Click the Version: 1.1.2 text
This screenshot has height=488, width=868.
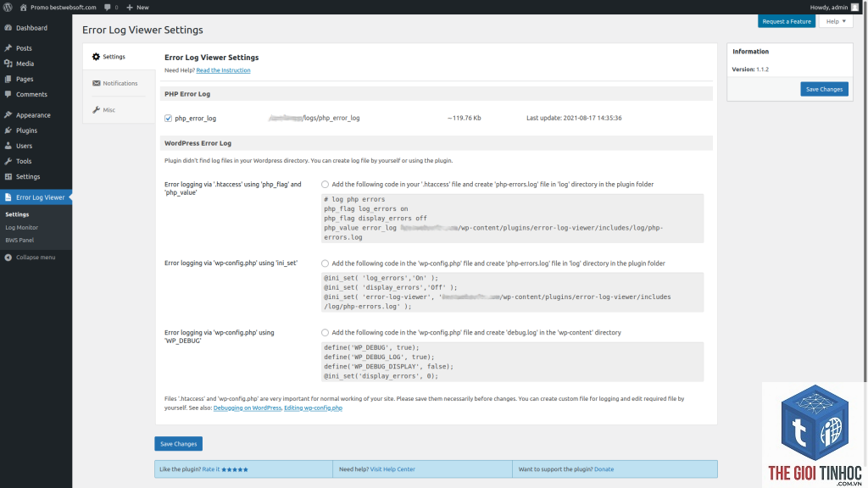point(750,69)
